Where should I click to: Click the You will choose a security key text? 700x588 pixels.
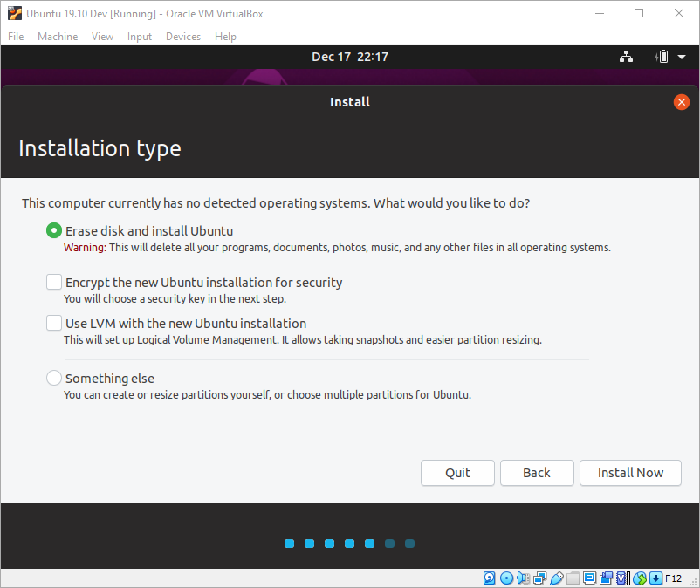pyautogui.click(x=175, y=299)
